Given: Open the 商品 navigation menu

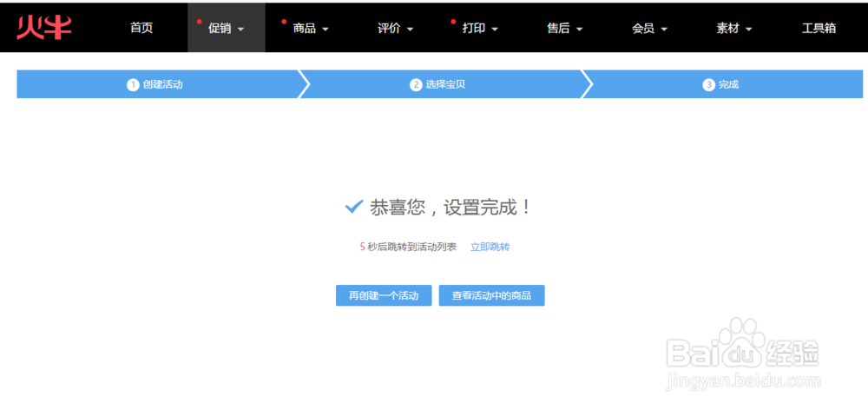Looking at the screenshot, I should pyautogui.click(x=311, y=29).
